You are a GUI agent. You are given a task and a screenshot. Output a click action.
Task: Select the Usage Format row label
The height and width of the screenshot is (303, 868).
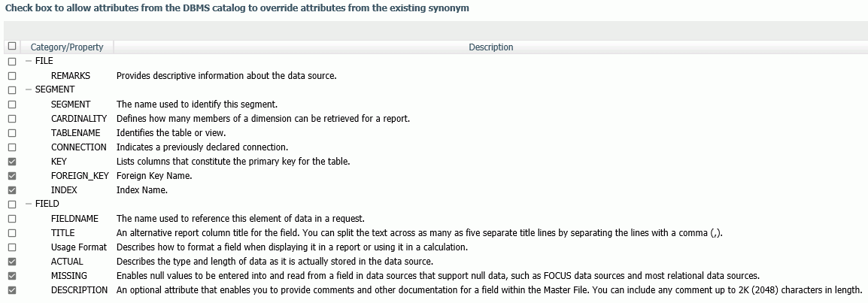tap(79, 247)
